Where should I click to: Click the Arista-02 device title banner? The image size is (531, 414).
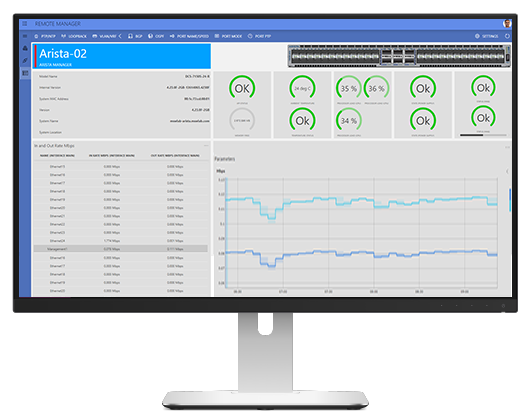tap(122, 56)
